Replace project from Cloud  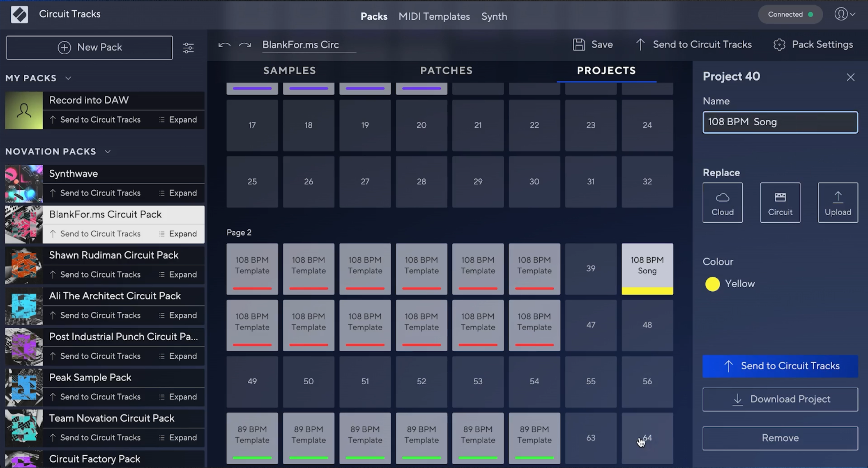(723, 203)
